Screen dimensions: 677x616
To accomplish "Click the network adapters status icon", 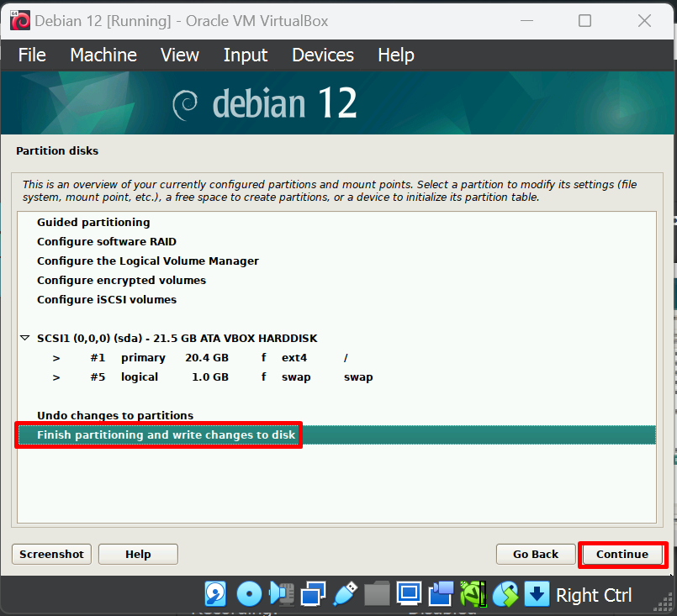I will coord(313,594).
